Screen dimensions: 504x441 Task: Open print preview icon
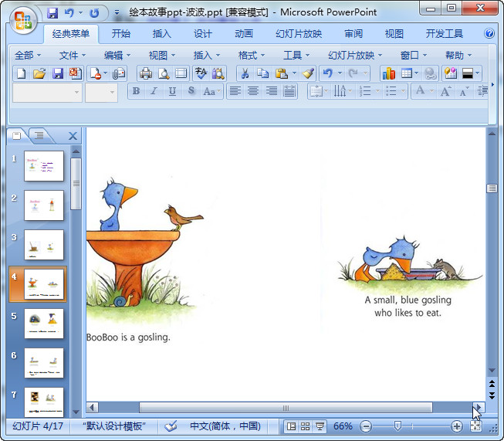pos(164,73)
